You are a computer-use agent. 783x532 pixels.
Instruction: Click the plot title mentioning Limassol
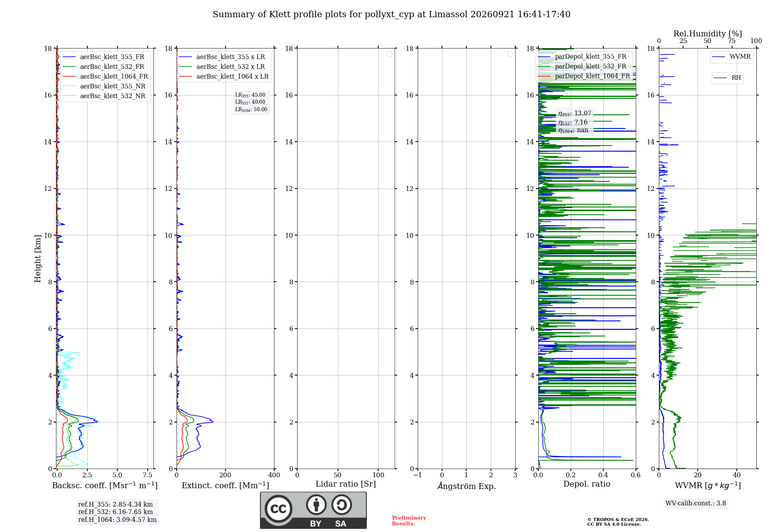click(391, 14)
